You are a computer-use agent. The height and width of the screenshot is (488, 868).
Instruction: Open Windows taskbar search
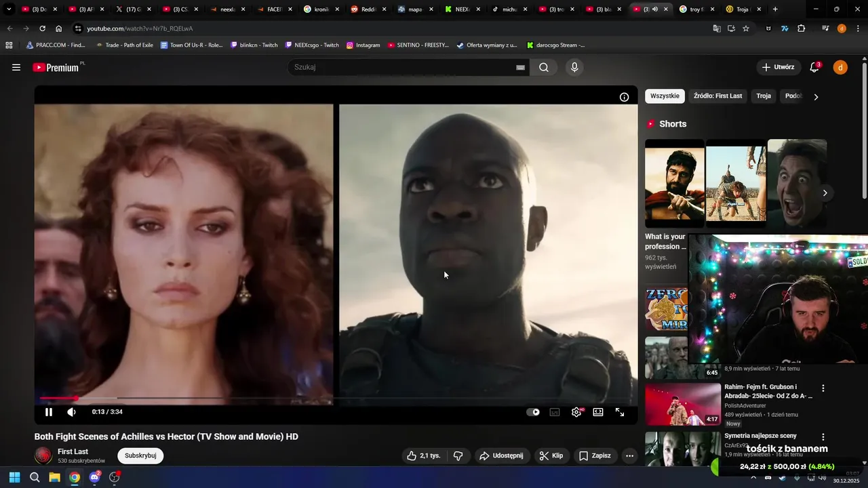[x=35, y=477]
